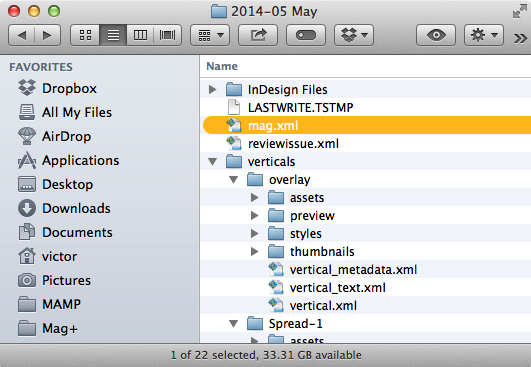Expand the InDesign Files folder
The image size is (531, 367).
(x=212, y=90)
